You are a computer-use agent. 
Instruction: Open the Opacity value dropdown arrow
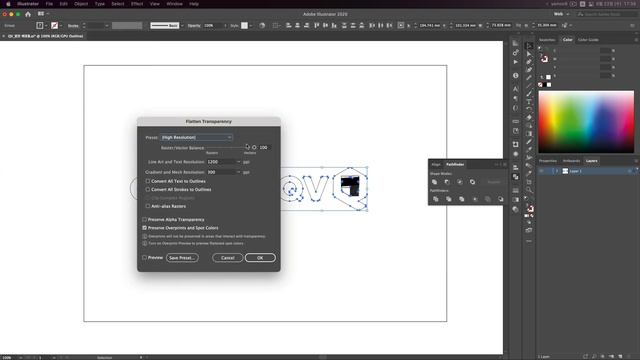225,25
